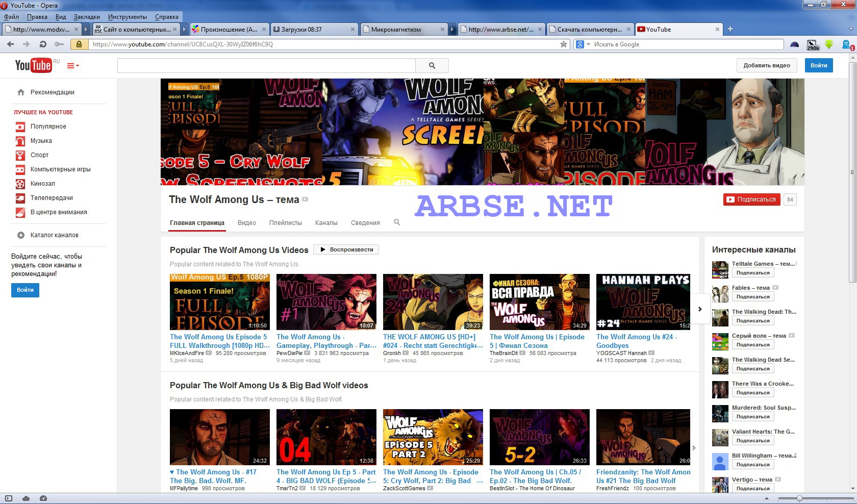Open Кинозал category in sidebar
This screenshot has height=504, width=857.
[x=42, y=184]
